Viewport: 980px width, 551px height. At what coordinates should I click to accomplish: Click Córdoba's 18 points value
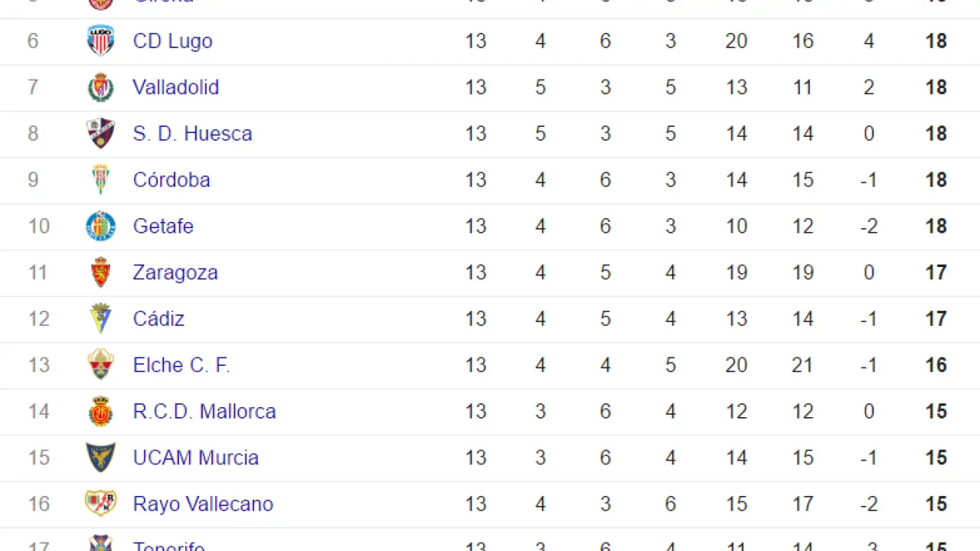coord(936,180)
